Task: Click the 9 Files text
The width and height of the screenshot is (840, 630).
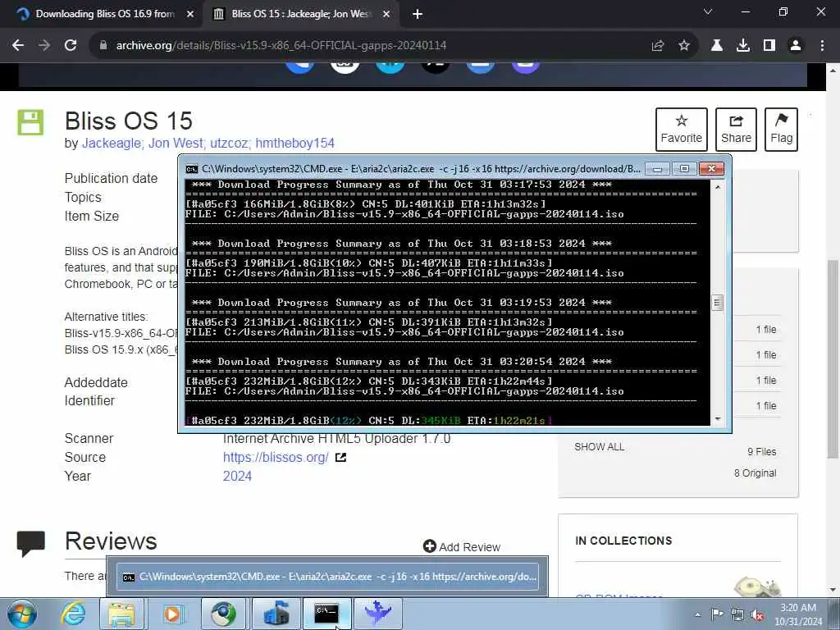Action: 762,452
